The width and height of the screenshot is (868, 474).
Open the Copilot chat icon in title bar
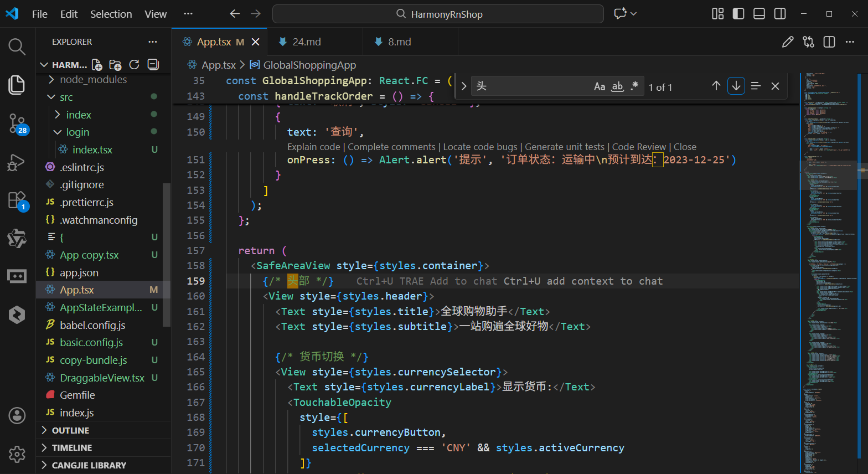coord(621,14)
